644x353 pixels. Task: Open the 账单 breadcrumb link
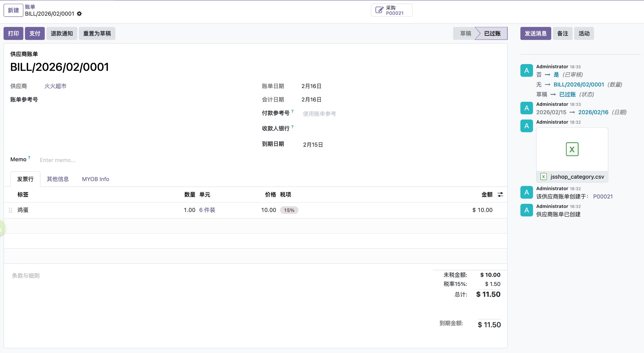30,7
